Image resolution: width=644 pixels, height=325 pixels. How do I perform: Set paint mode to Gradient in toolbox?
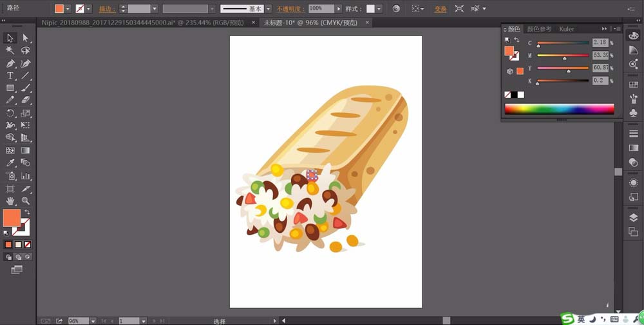18,245
